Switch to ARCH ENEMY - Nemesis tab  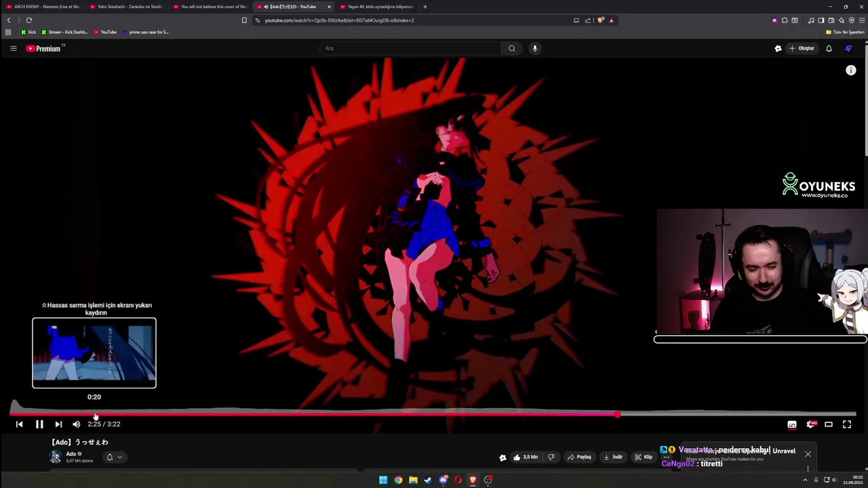[x=43, y=7]
